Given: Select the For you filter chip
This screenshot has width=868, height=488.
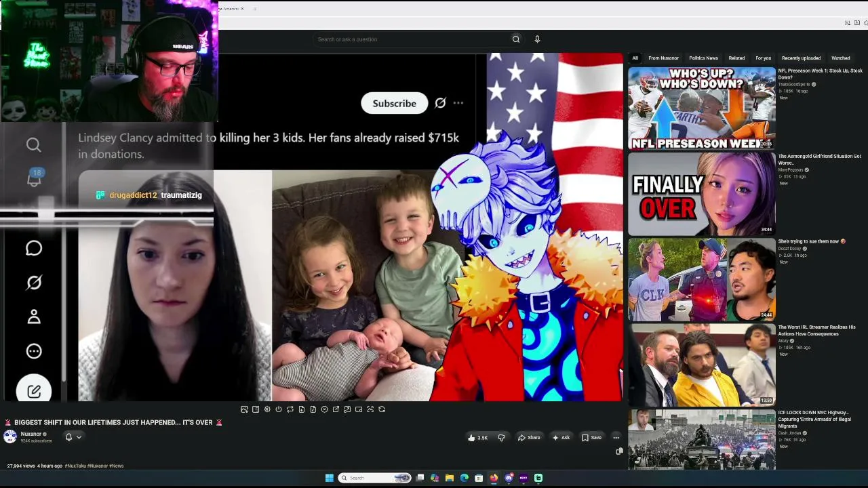Looking at the screenshot, I should 763,58.
